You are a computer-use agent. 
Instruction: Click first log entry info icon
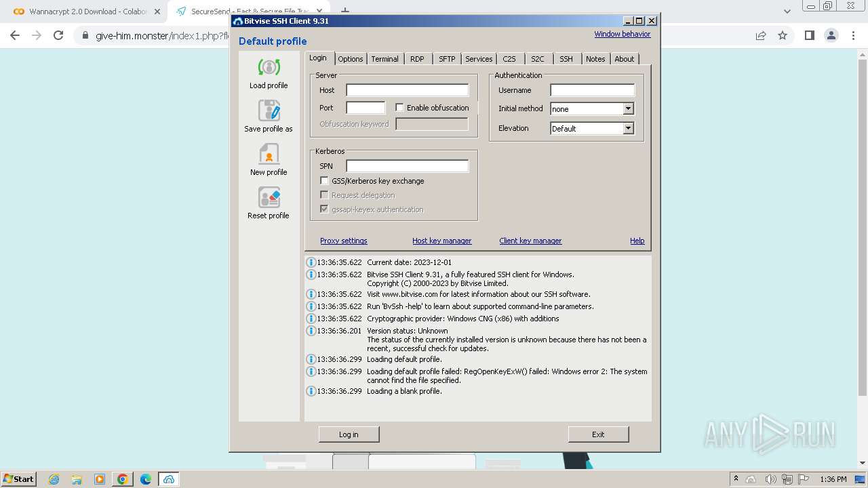pos(311,262)
